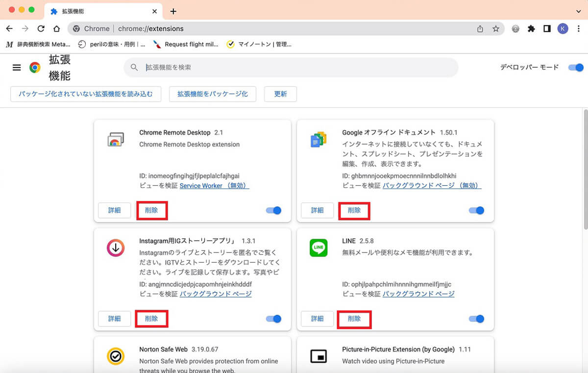Click the Norton Safe Web 3.19.0.67 title
The image size is (588, 373).
(x=179, y=349)
